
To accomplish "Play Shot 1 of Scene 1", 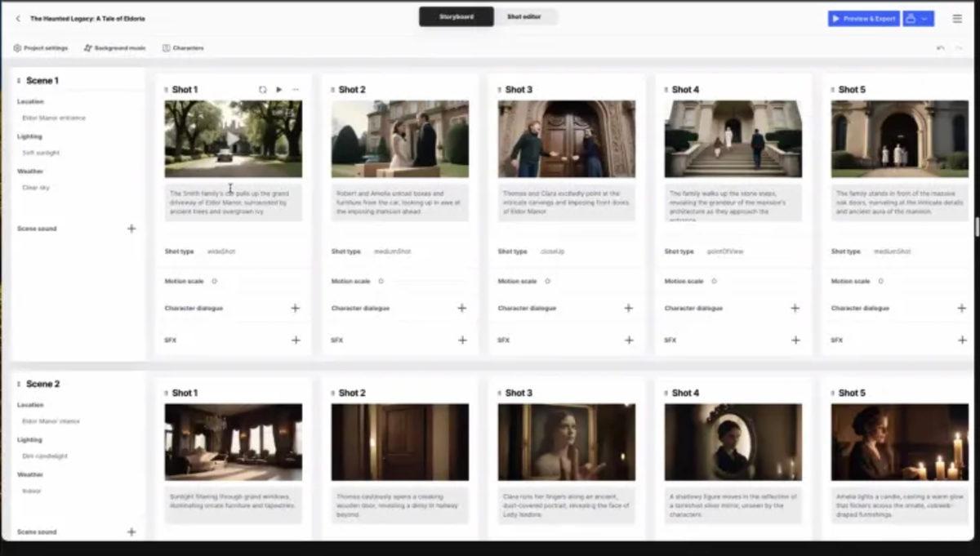I will pos(279,90).
